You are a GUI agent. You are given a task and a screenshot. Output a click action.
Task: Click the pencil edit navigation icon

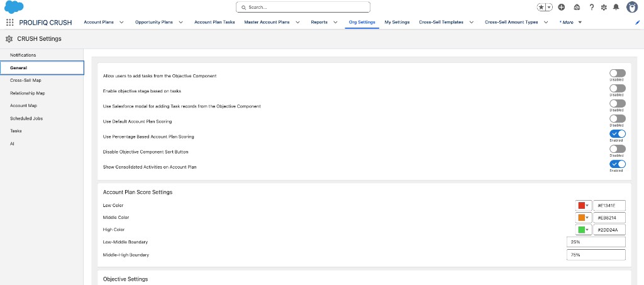pos(638,23)
